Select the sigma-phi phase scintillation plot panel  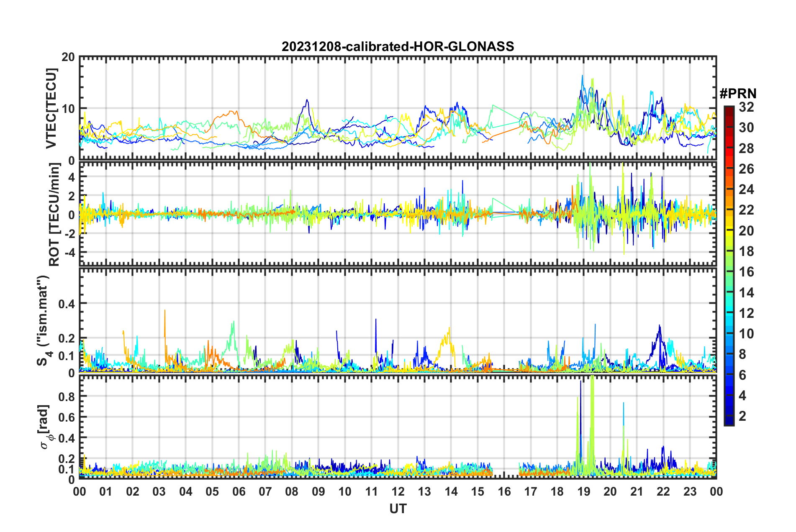coord(398,427)
